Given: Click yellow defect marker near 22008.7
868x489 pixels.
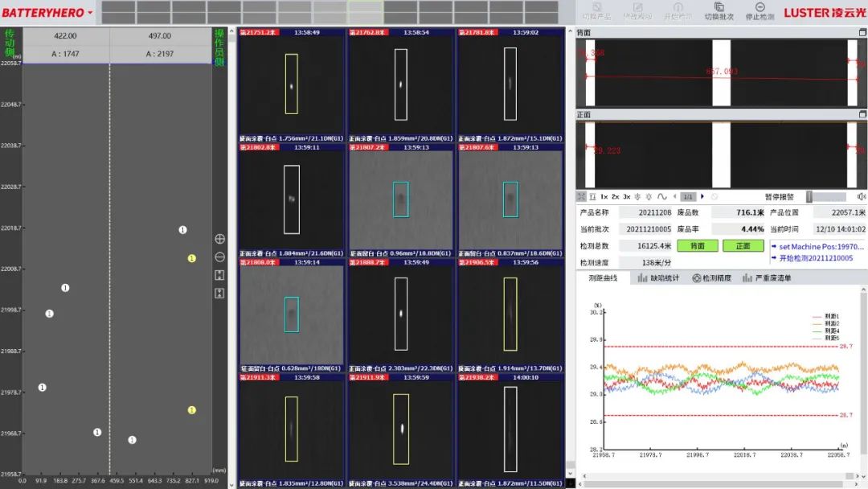Looking at the screenshot, I should (x=191, y=258).
